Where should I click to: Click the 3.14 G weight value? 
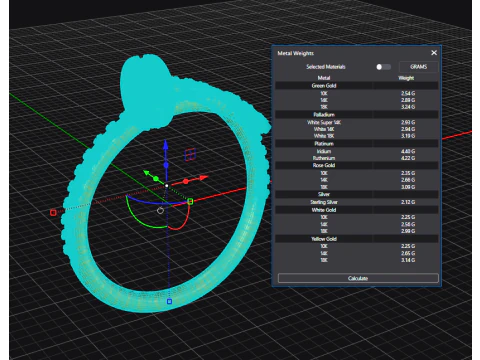pos(408,260)
